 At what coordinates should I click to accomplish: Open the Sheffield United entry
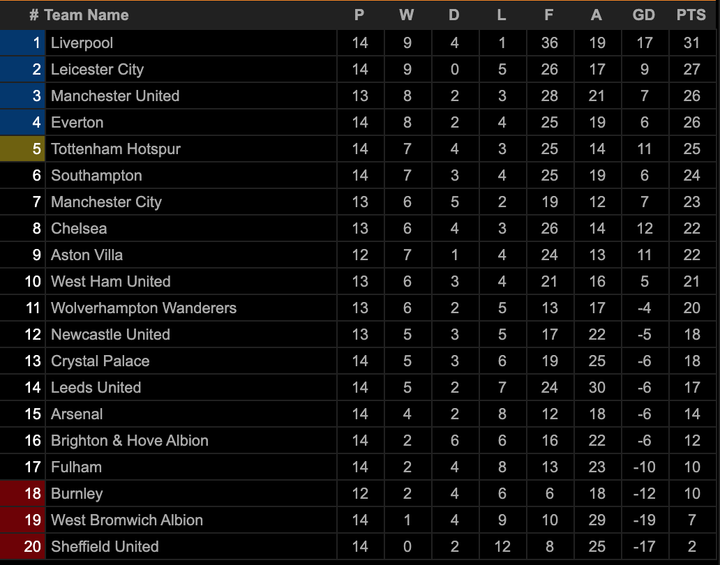(105, 547)
